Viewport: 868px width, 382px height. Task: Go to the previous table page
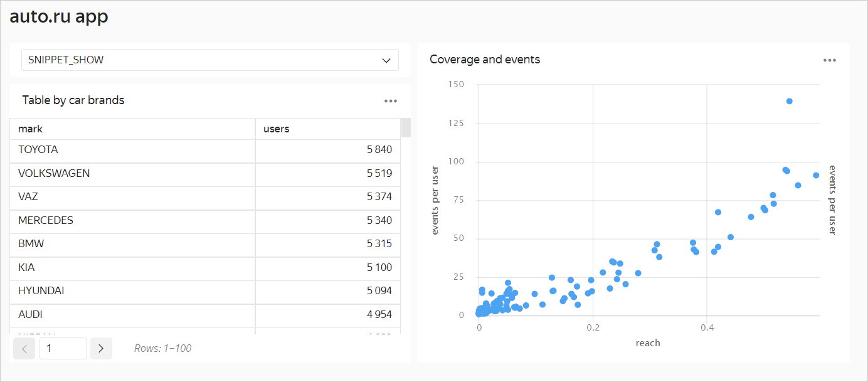tap(24, 348)
